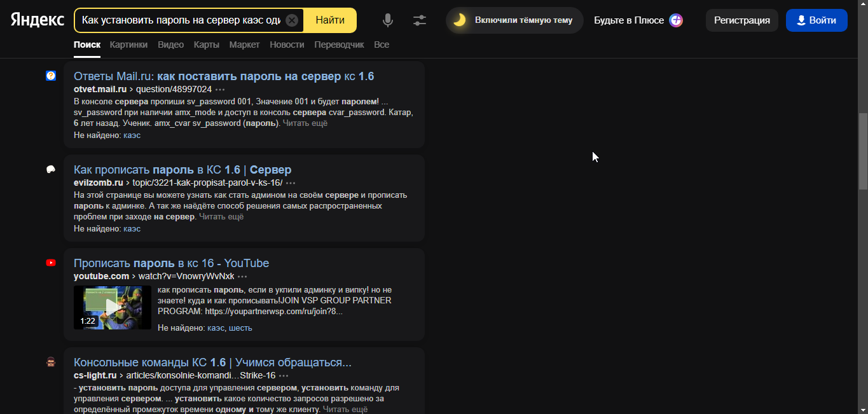Clear the search query with the X icon

point(292,20)
